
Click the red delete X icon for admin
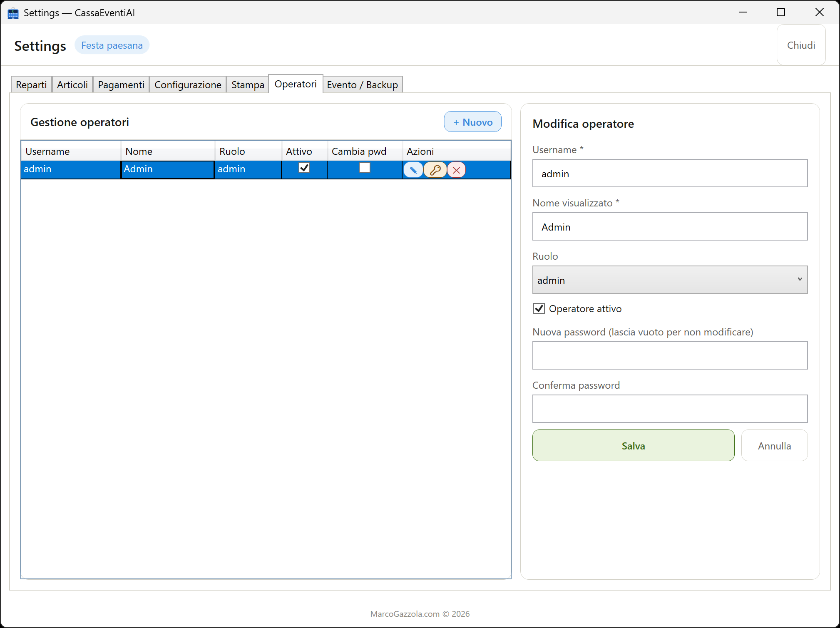[457, 170]
